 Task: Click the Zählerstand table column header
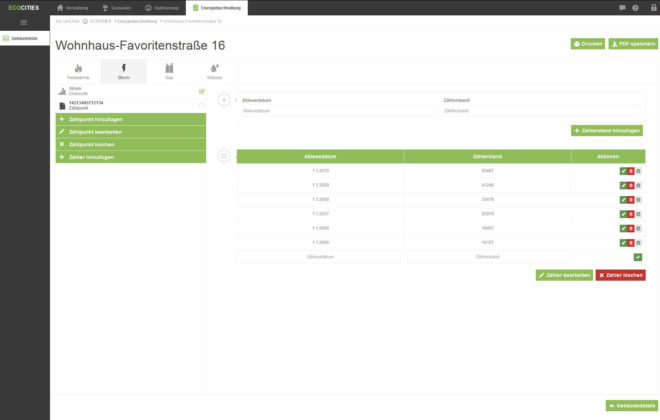487,157
